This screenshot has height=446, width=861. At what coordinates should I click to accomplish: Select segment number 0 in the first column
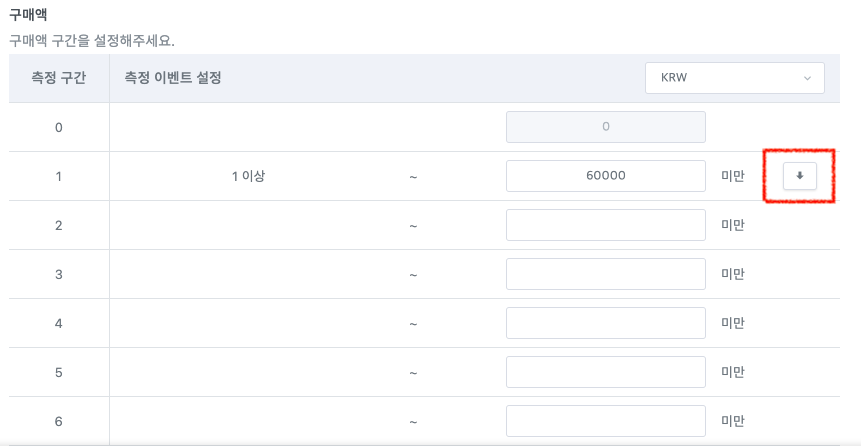pos(58,127)
